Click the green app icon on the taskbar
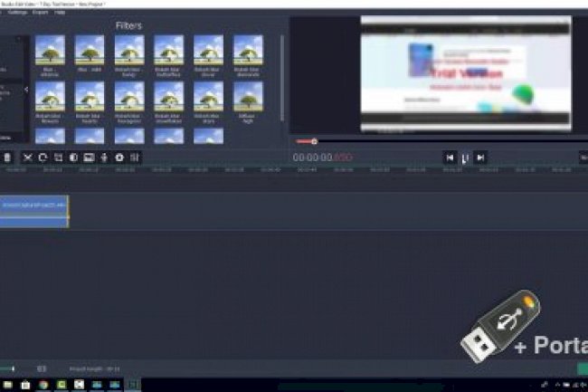 pyautogui.click(x=62, y=385)
